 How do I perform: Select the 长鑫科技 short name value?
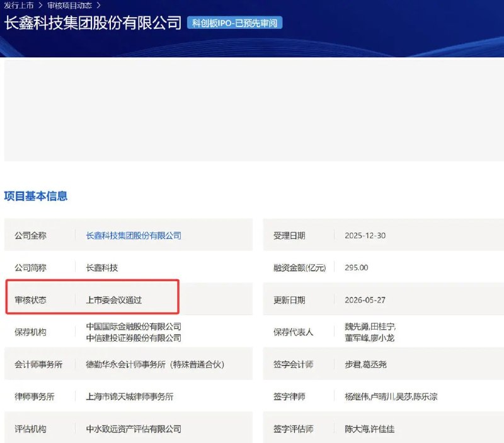102,267
